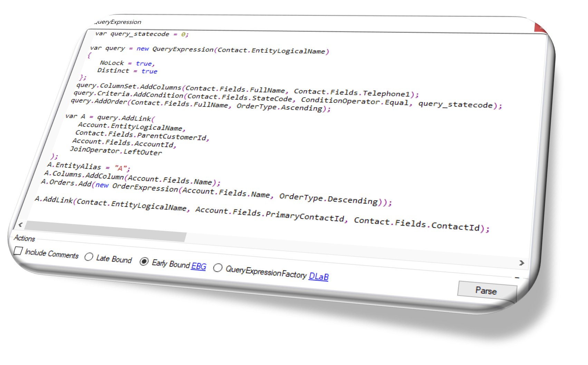Open the EBG link
The image size is (588, 365).
tap(199, 266)
